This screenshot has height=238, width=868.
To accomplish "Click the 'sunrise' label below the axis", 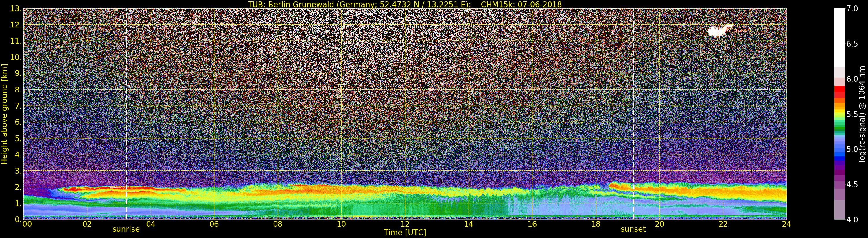I will [x=126, y=229].
